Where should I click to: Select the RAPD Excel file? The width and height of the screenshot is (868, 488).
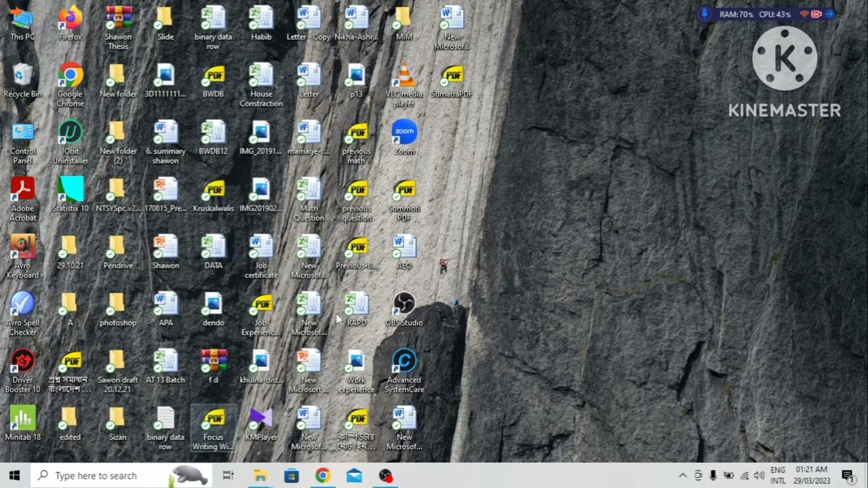click(x=356, y=309)
